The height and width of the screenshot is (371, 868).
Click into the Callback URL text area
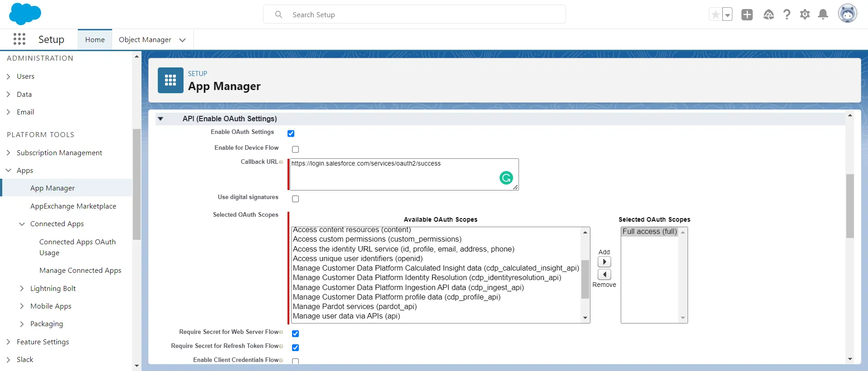pos(404,175)
